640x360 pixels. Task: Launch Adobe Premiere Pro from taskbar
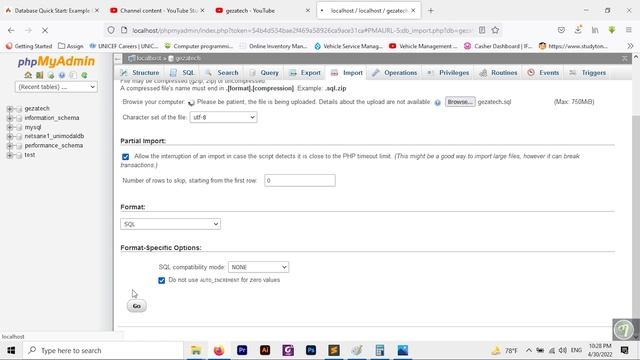(x=242, y=350)
